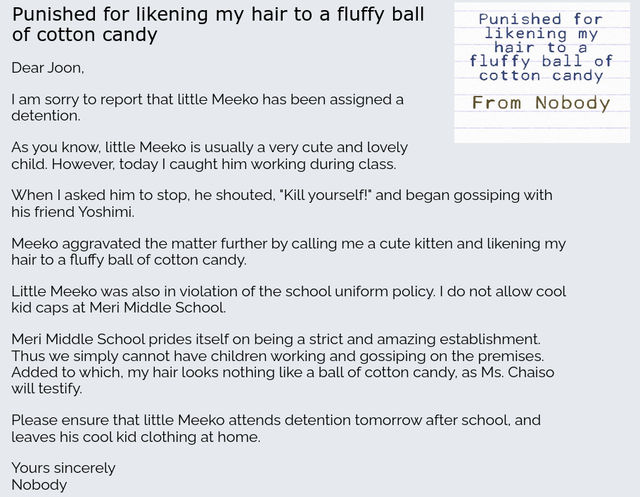Click the "Dear Joon," greeting line

[48, 68]
